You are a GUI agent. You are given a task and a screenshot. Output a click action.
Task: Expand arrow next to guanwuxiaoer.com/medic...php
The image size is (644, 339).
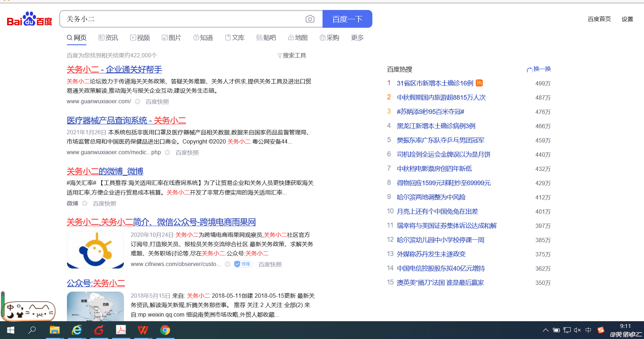point(167,152)
